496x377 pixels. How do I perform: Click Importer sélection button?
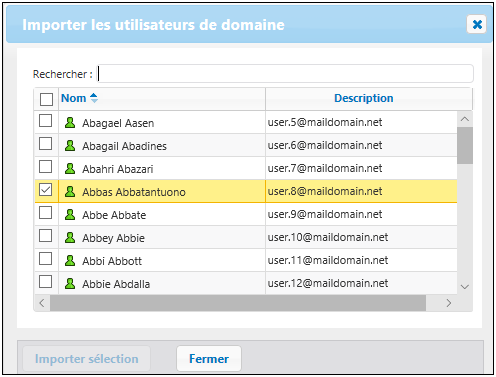click(x=87, y=359)
